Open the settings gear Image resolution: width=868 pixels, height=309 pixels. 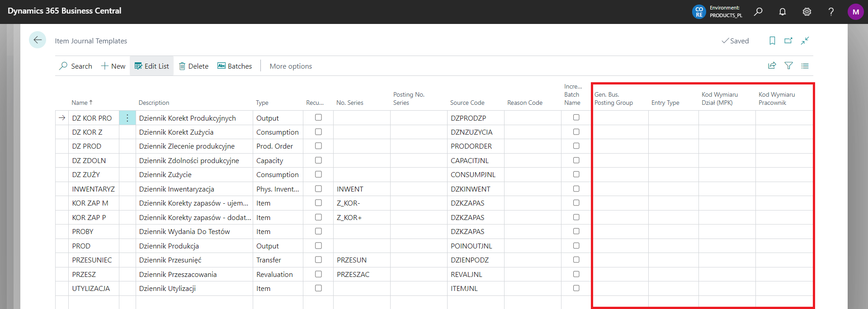click(807, 12)
